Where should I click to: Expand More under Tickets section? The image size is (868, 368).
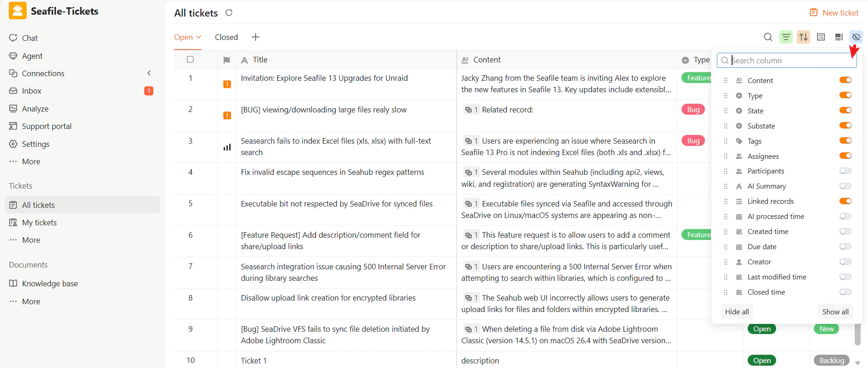[31, 240]
